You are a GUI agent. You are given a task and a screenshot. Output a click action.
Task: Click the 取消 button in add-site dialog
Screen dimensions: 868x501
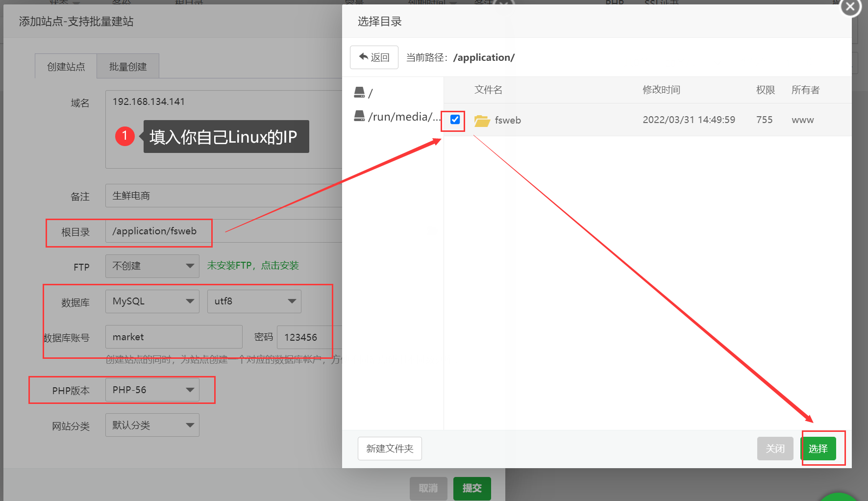click(428, 488)
